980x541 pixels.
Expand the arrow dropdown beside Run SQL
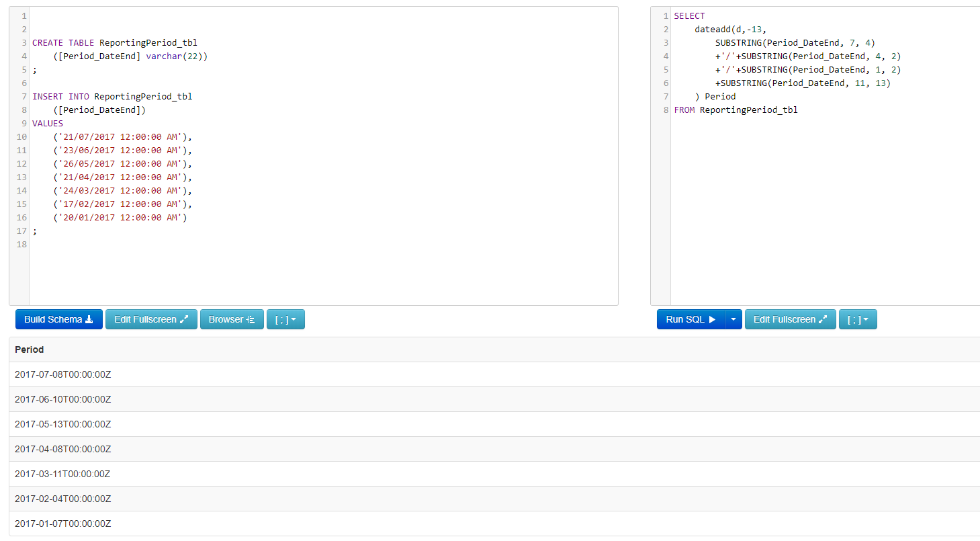[x=733, y=319]
